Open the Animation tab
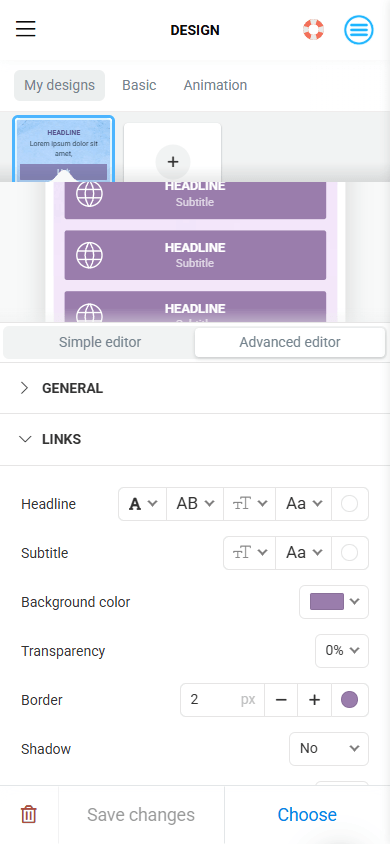 click(x=215, y=85)
